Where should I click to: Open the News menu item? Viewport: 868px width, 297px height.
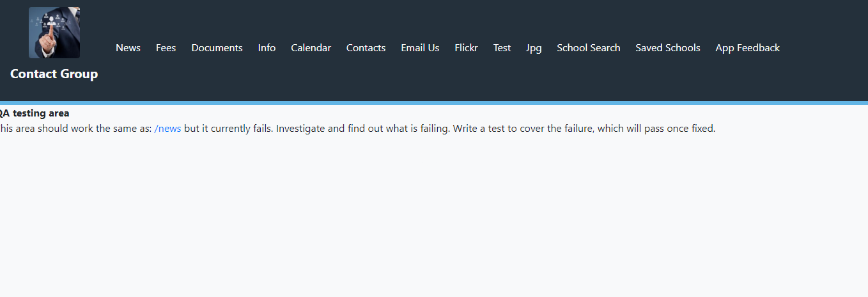coord(128,48)
